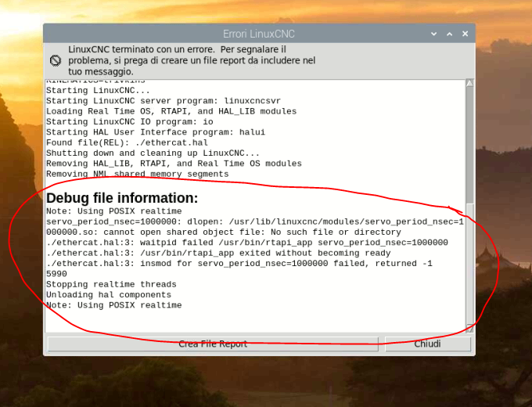Select line "Starting HAL User Interface program: halui"
The width and height of the screenshot is (532, 407).
click(x=156, y=132)
